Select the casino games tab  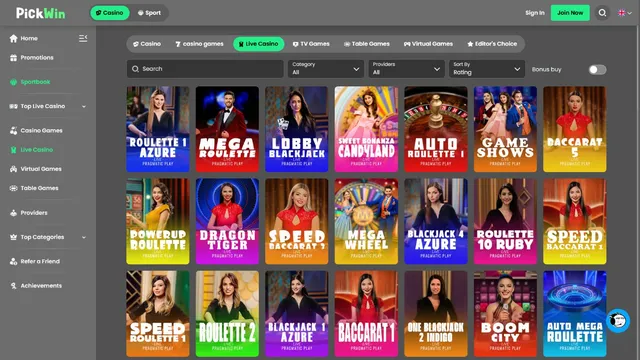[199, 44]
